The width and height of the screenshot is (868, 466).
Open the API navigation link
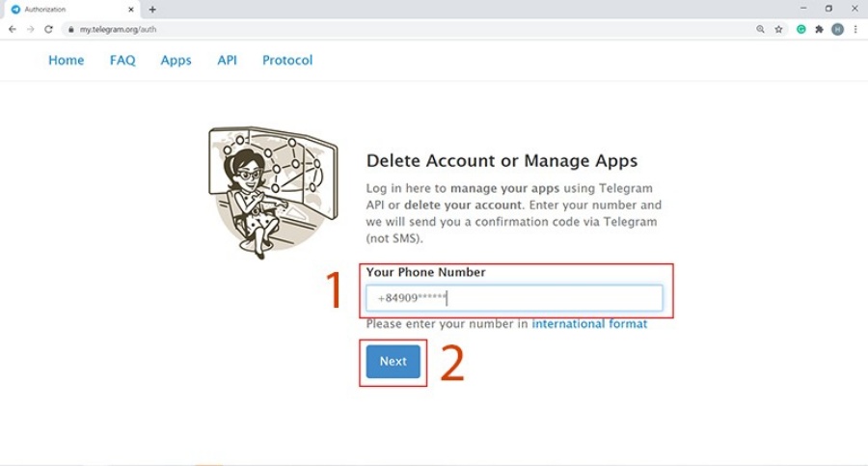pyautogui.click(x=227, y=60)
